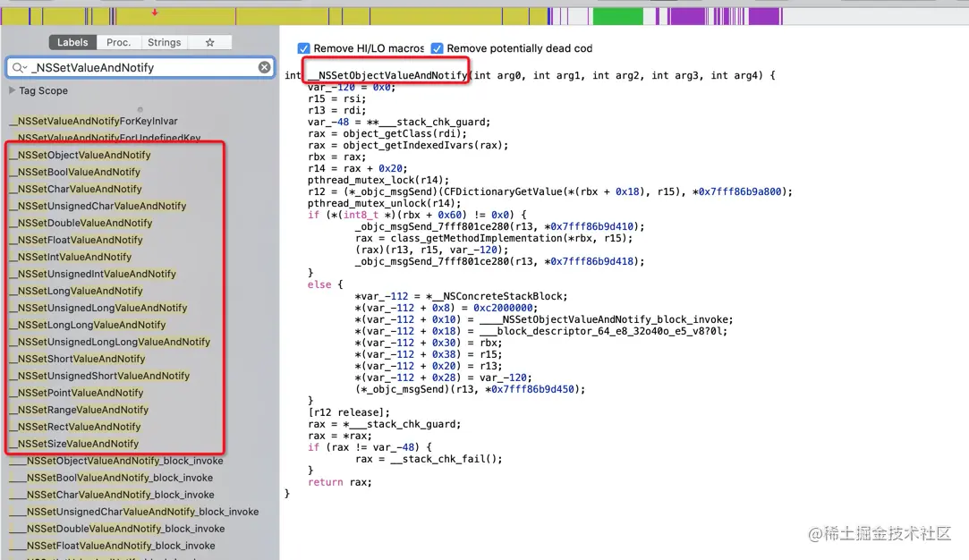Select _NSSetUnsignedCharValueAndNotify label
The width and height of the screenshot is (969, 560).
tap(98, 206)
